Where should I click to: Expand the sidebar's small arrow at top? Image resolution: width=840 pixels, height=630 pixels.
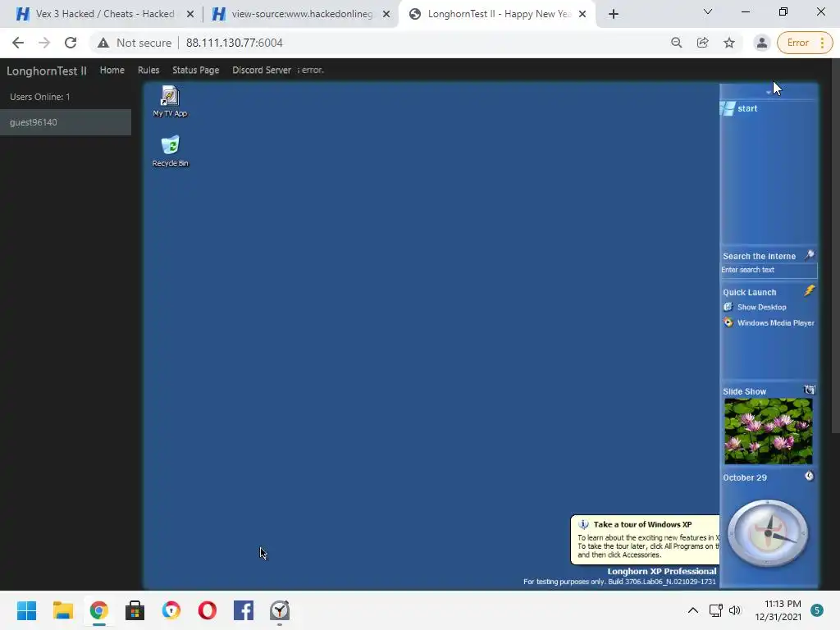tap(768, 93)
